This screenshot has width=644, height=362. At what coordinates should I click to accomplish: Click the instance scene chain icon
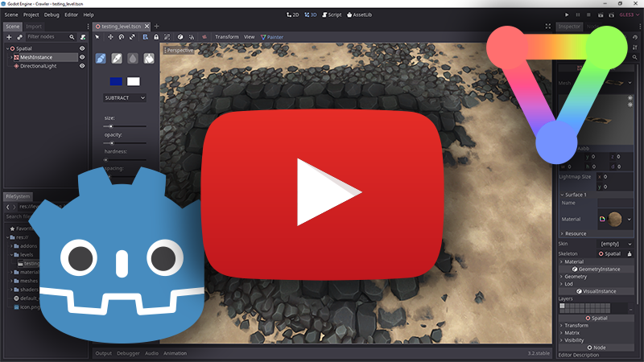pyautogui.click(x=19, y=37)
